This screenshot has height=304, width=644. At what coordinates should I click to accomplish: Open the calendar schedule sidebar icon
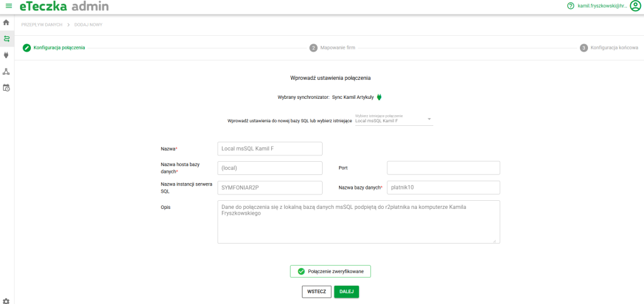[x=6, y=88]
